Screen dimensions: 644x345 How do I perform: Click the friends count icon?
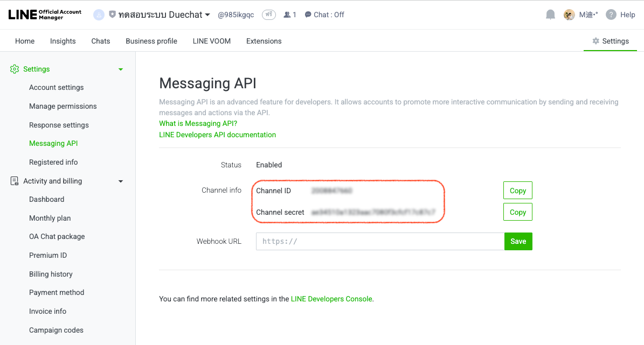tap(287, 15)
